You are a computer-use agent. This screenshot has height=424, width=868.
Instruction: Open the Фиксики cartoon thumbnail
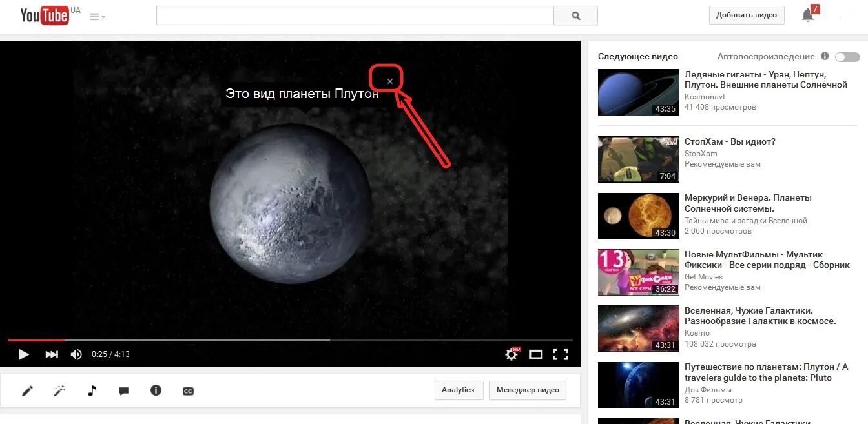[639, 272]
